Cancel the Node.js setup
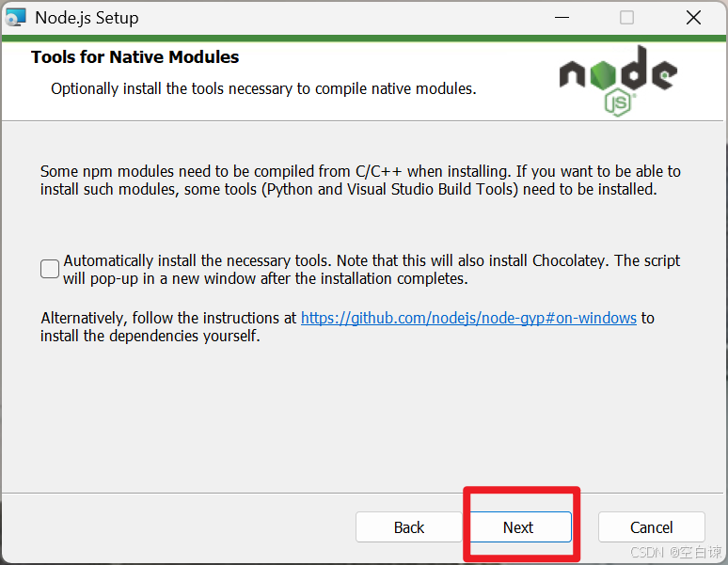The height and width of the screenshot is (565, 728). click(652, 527)
